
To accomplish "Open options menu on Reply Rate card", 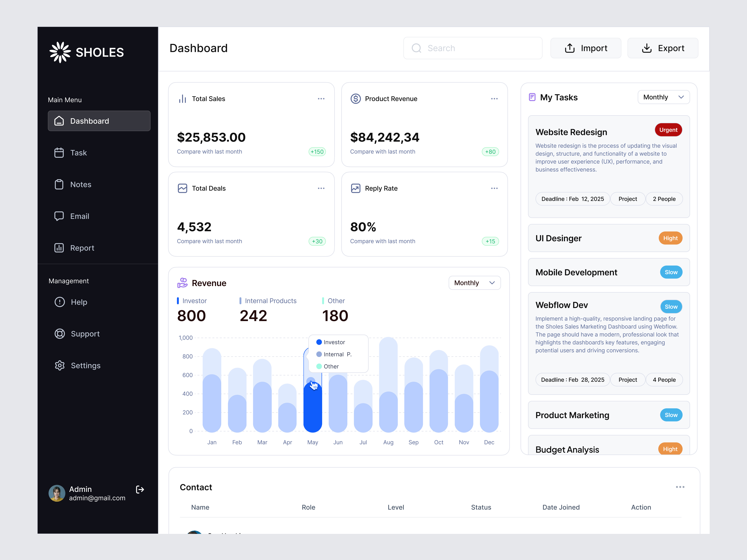I will tap(494, 188).
